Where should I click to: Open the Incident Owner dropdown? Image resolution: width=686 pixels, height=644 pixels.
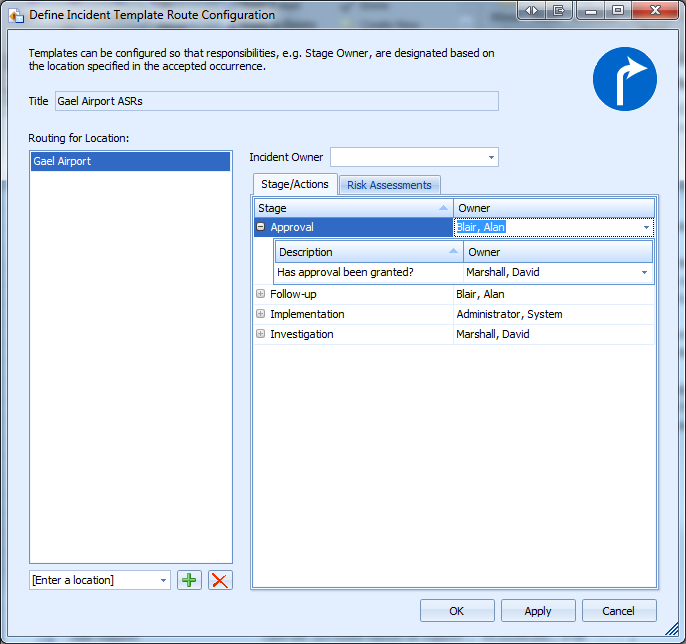pyautogui.click(x=491, y=158)
